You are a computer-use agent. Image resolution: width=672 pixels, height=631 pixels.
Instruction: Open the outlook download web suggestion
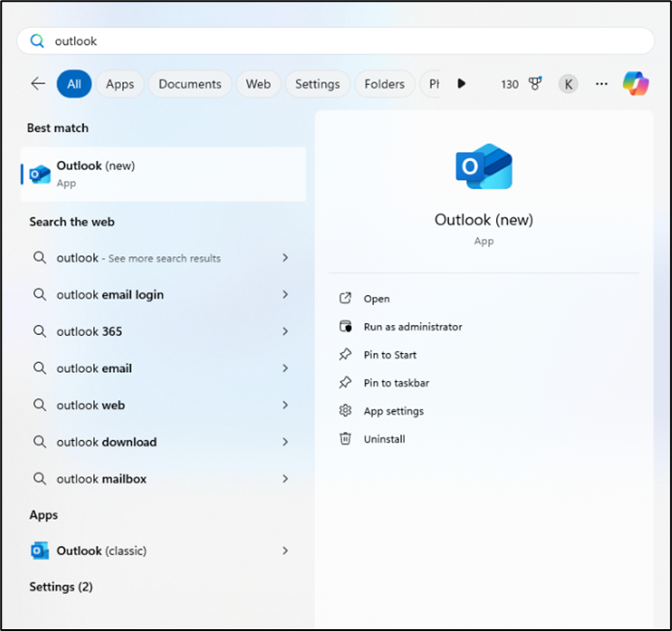pos(106,442)
